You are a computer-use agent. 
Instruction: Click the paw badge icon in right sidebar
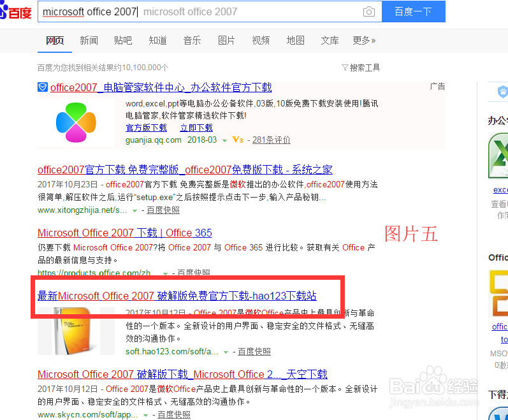pos(502,92)
